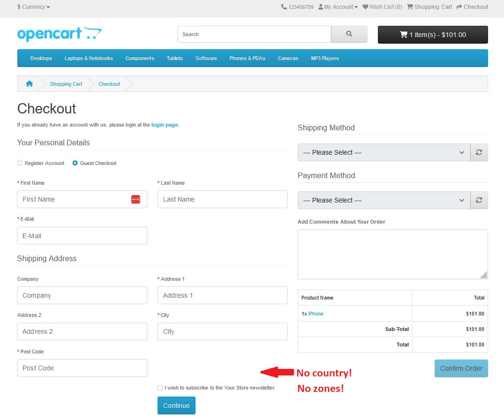Click the Shopping Cart icon in the top bar
This screenshot has width=504, height=420.
[410, 7]
